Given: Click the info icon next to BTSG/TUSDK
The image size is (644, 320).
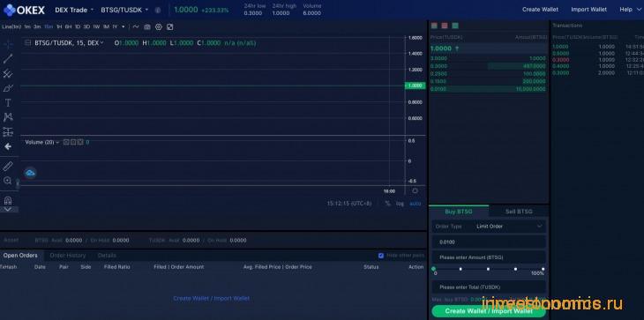Looking at the screenshot, I should click(158, 11).
